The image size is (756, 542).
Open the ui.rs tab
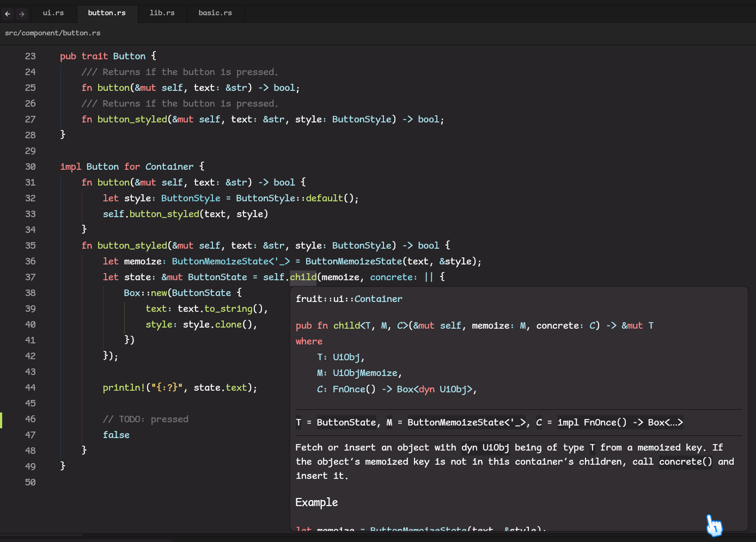[x=53, y=13]
